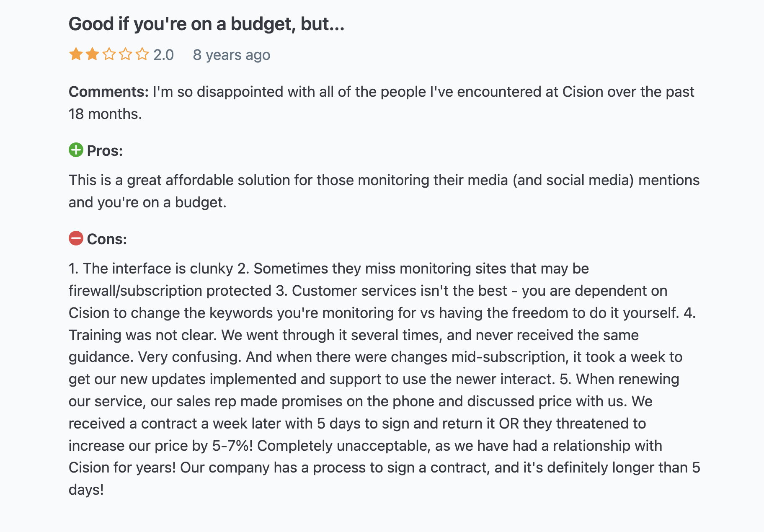Image resolution: width=764 pixels, height=532 pixels.
Task: Click the '8 years ago' timestamp
Action: coord(231,55)
